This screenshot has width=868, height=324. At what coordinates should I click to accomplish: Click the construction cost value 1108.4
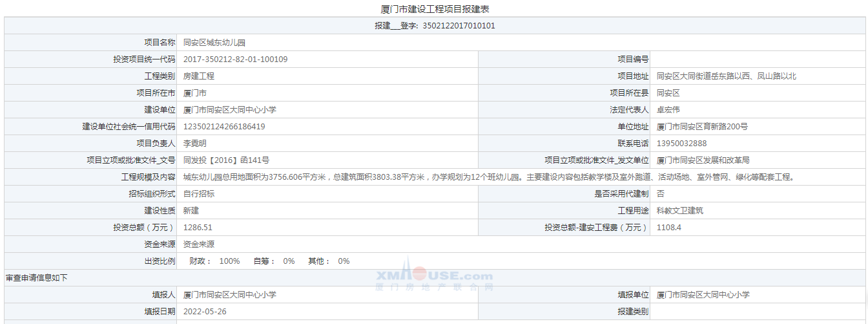click(x=668, y=228)
